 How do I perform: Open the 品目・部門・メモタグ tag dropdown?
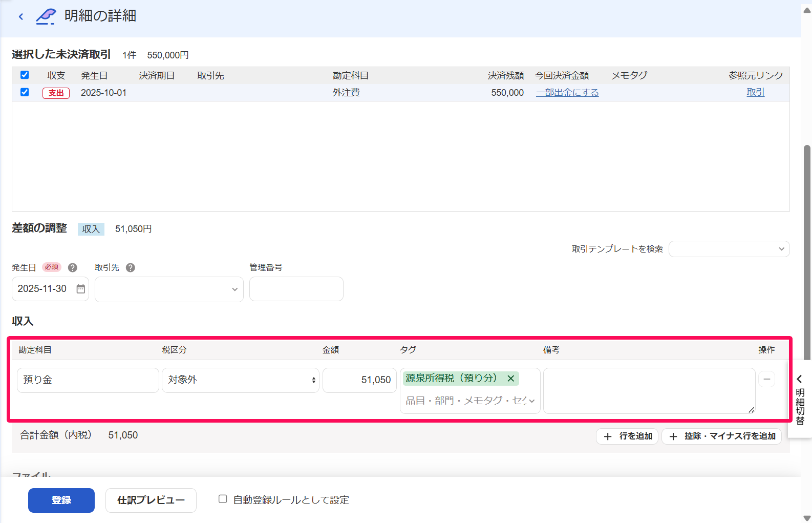point(470,401)
